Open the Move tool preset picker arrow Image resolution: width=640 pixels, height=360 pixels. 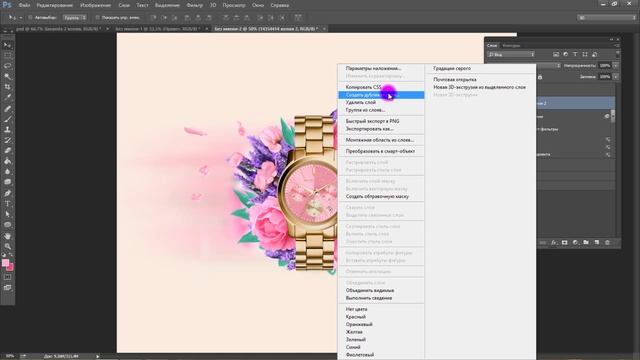21,18
